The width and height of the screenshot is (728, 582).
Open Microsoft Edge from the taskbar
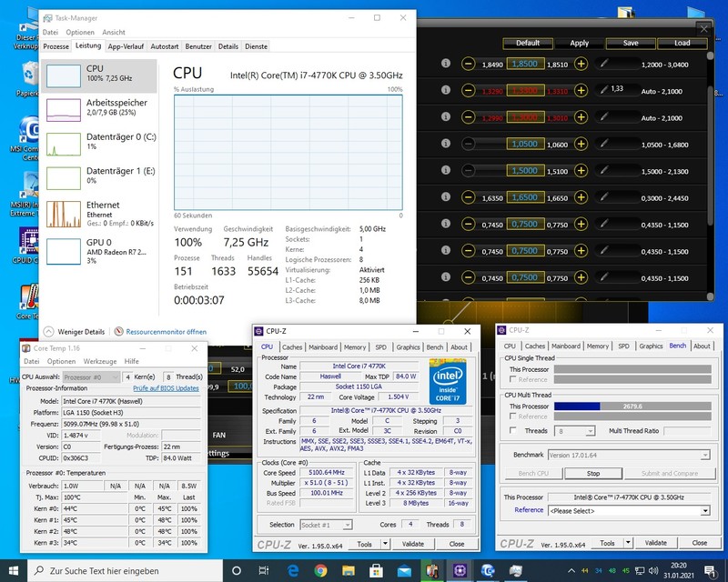click(x=293, y=570)
